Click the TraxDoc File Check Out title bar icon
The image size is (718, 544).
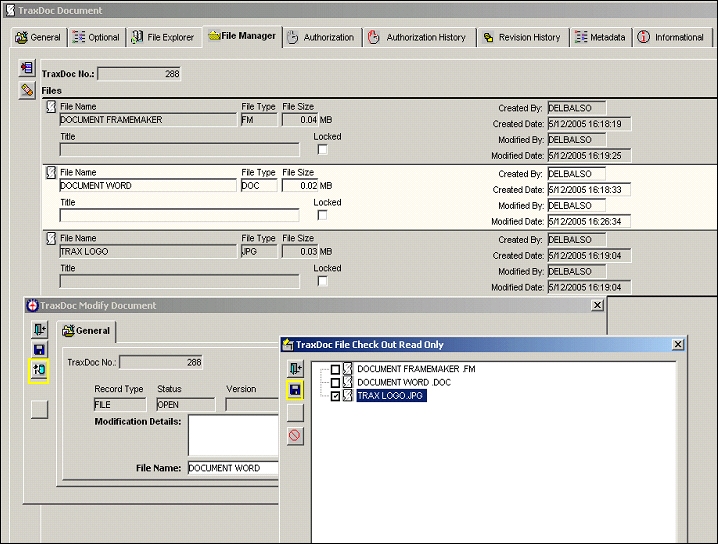pos(288,344)
